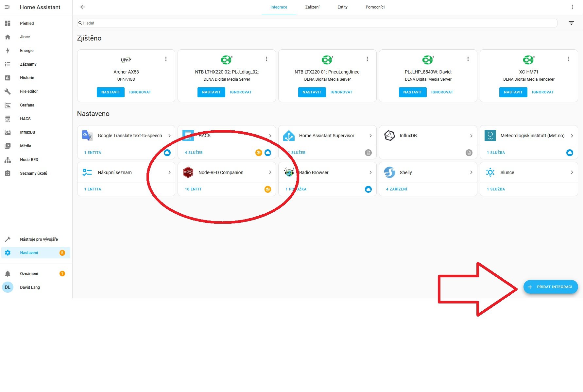Click Node-RED Companion logo icon
Viewport: 583px width, 392px height.
click(188, 172)
